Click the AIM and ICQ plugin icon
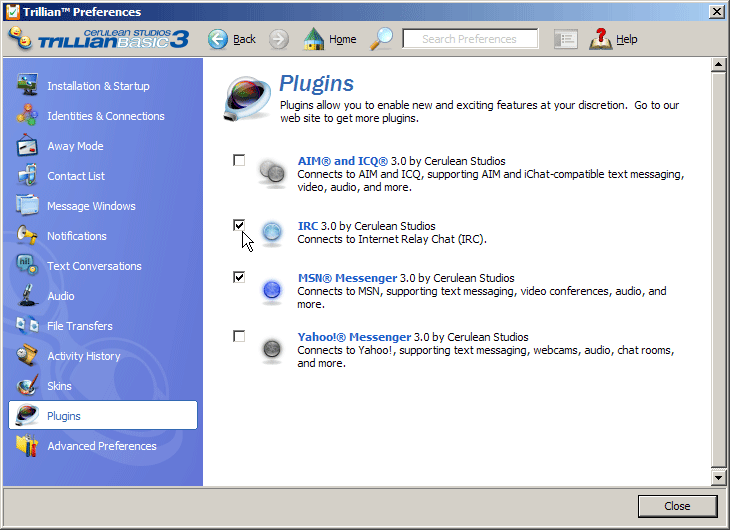 [x=272, y=174]
